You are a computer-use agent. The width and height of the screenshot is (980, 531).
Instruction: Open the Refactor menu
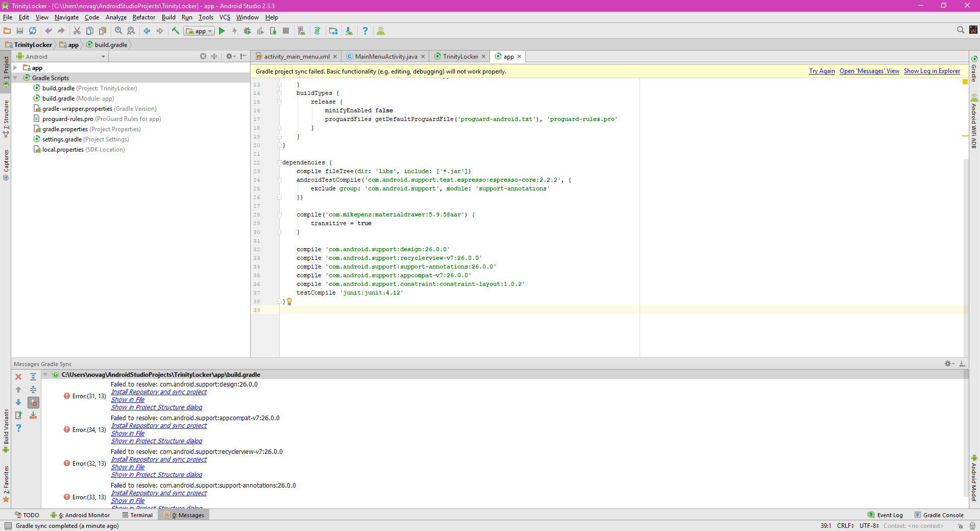click(144, 17)
